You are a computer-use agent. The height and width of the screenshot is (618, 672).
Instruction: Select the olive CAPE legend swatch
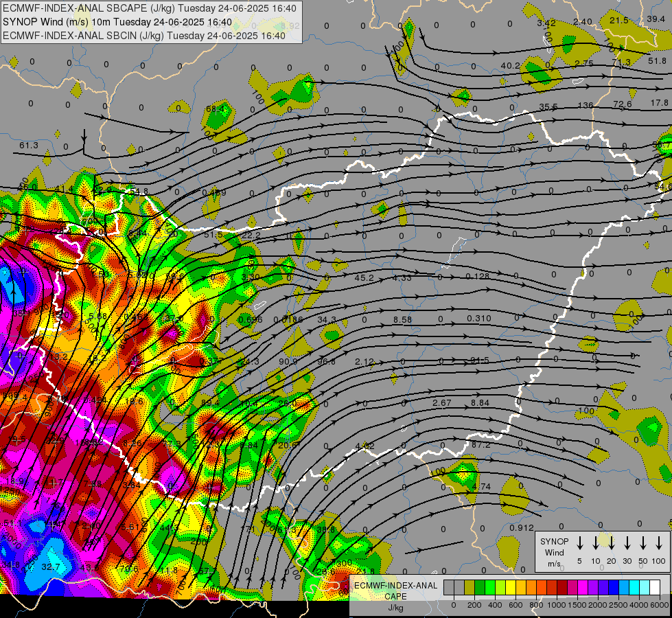tap(470, 588)
